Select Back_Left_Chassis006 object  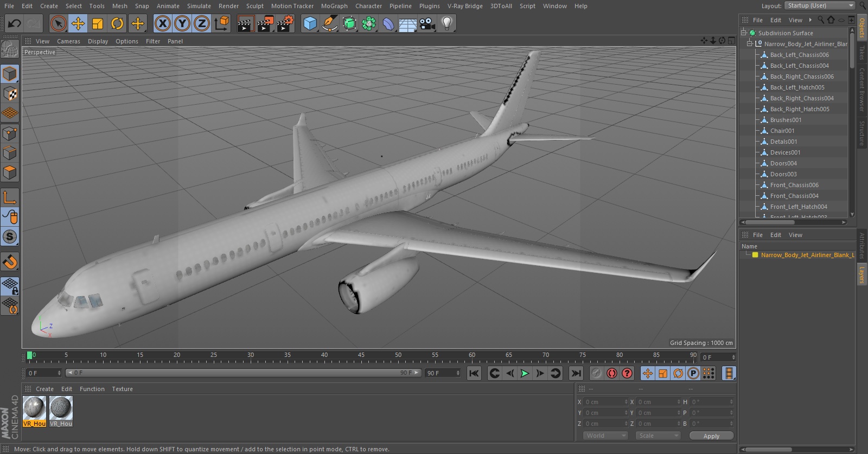click(799, 55)
